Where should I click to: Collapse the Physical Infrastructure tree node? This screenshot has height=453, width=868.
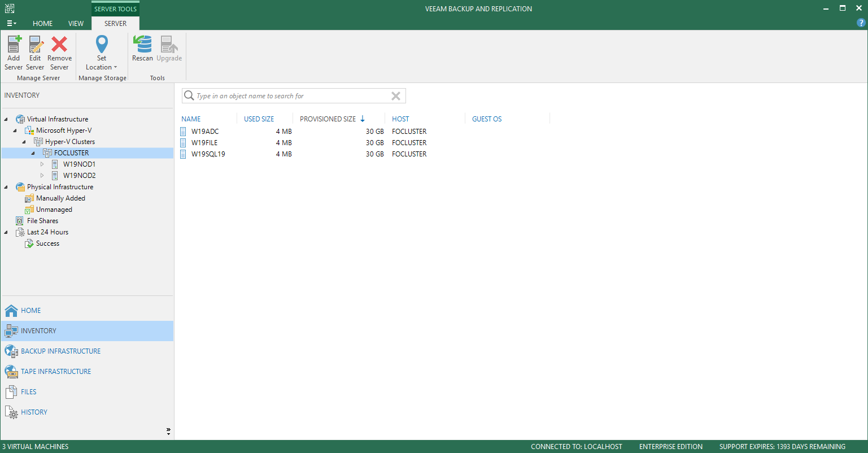[6, 187]
